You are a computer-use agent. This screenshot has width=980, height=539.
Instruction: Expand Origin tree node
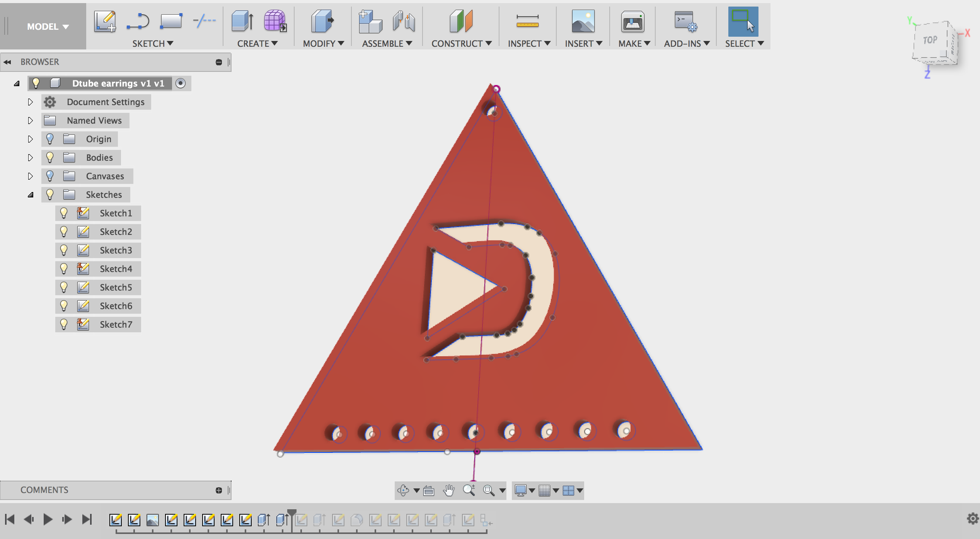30,139
